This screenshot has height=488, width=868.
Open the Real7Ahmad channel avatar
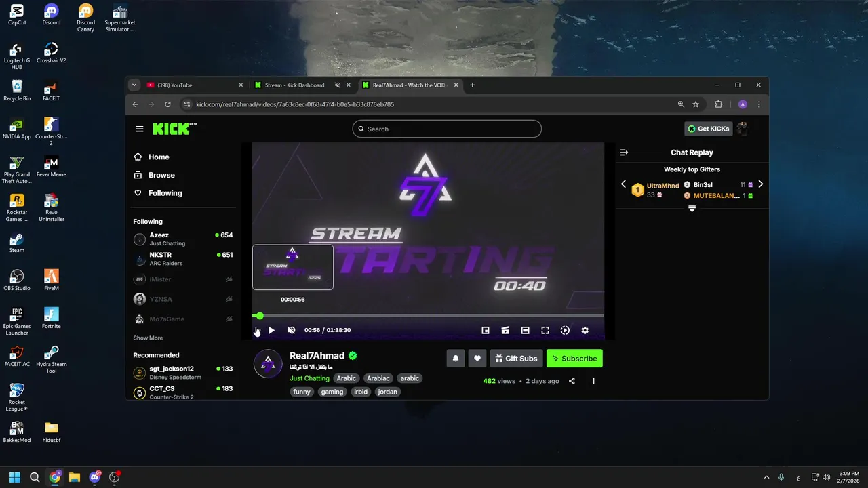268,364
